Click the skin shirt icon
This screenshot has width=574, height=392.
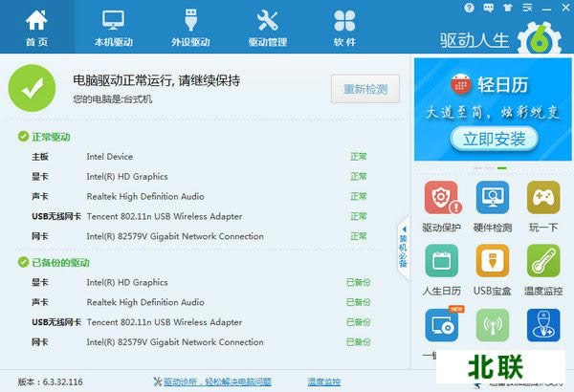coord(508,8)
